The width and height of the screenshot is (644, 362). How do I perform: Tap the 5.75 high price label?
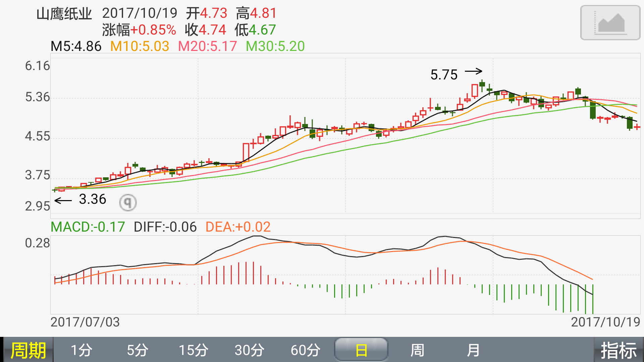coord(444,75)
